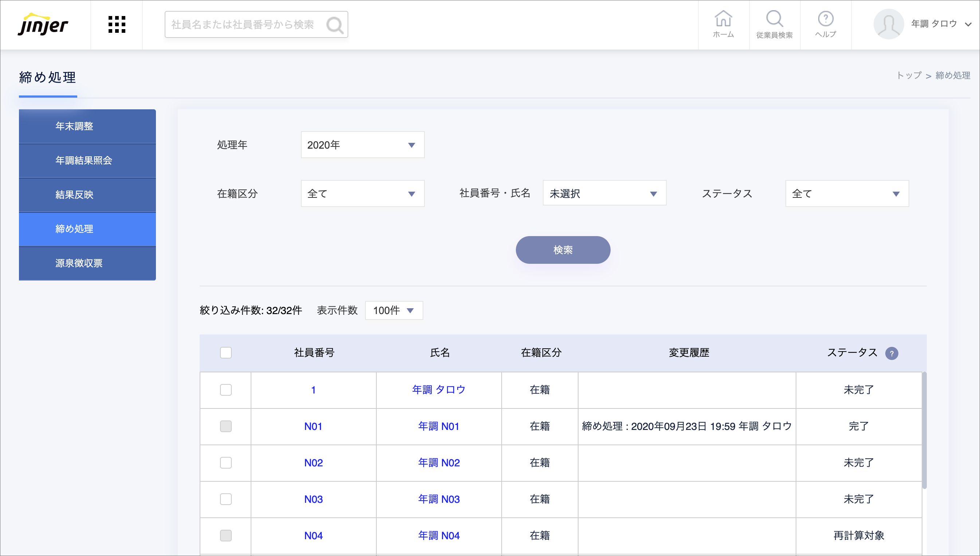
Task: Open the 表示件数 100件 dropdown
Action: pos(393,310)
